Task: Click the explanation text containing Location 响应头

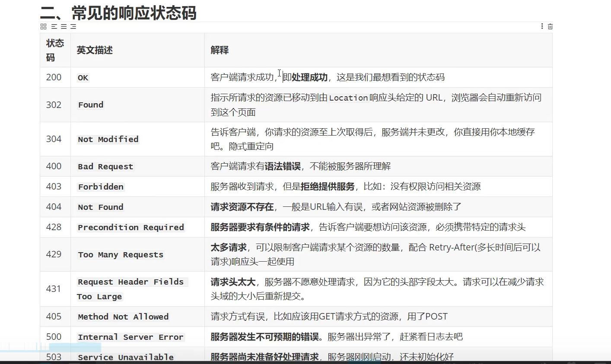Action: point(376,105)
